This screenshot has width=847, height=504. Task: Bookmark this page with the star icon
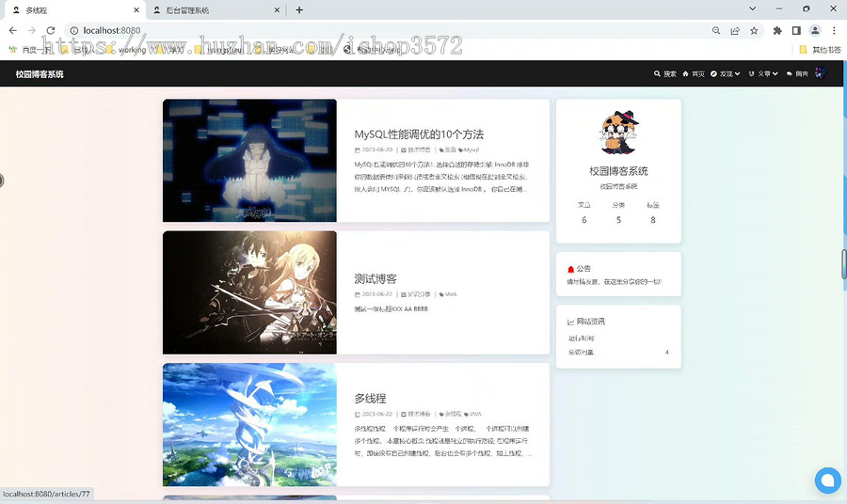754,31
